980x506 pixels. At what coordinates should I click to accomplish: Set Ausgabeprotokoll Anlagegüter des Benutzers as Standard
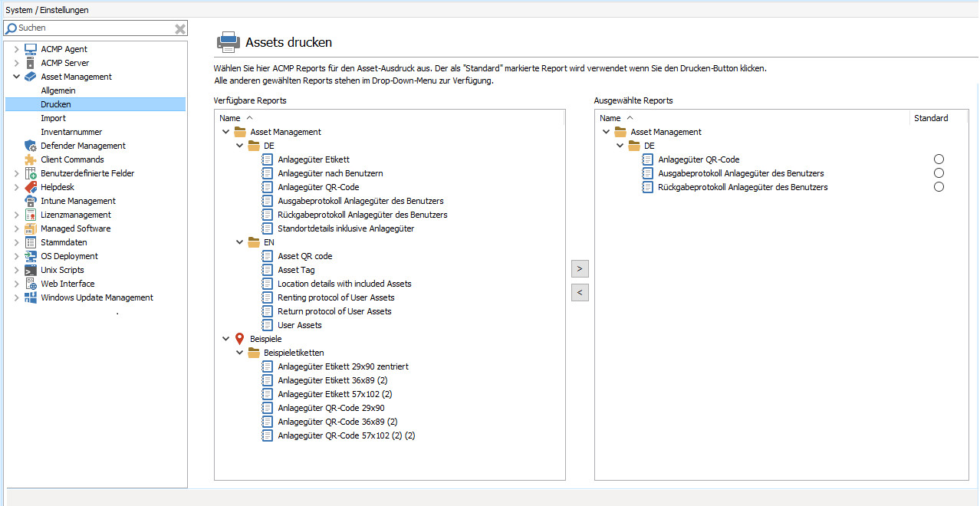(x=939, y=172)
